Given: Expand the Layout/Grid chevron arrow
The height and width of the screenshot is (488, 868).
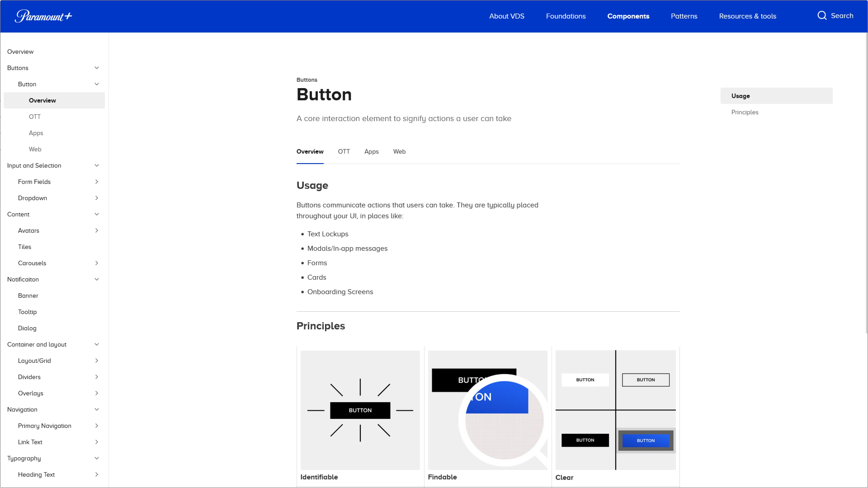Looking at the screenshot, I should pyautogui.click(x=97, y=361).
